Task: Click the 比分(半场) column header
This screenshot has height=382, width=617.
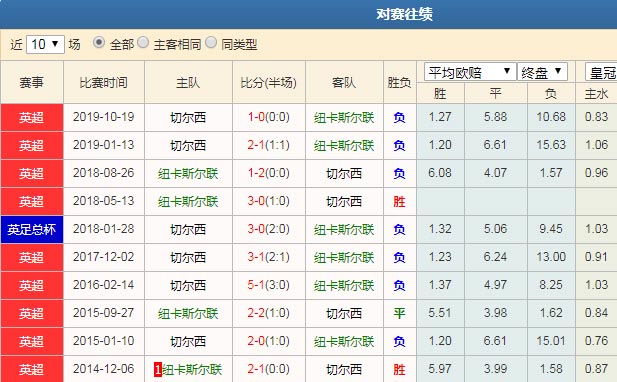Action: pyautogui.click(x=269, y=82)
